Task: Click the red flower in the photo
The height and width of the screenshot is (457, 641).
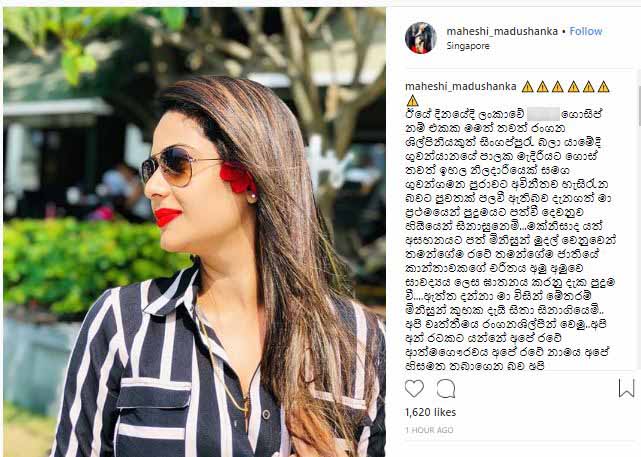Action: click(x=236, y=177)
